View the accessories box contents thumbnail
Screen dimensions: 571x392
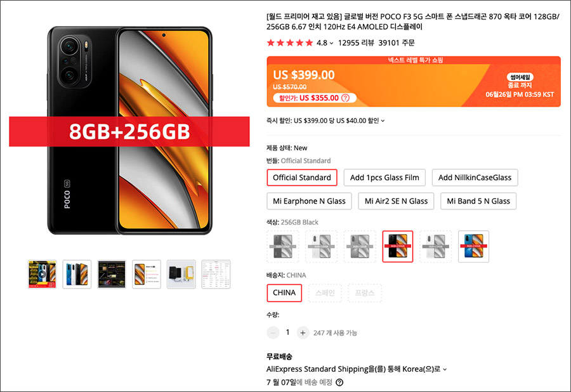click(181, 275)
